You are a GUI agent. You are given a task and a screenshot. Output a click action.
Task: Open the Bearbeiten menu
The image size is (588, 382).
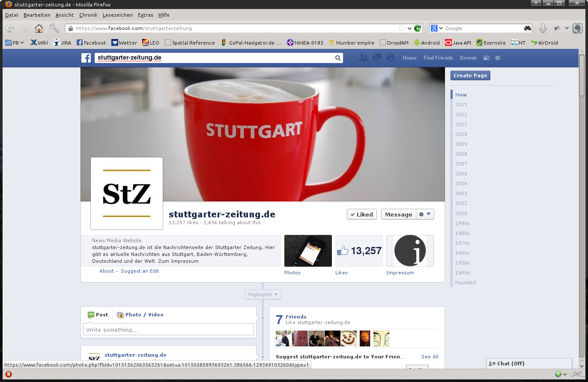tap(37, 15)
